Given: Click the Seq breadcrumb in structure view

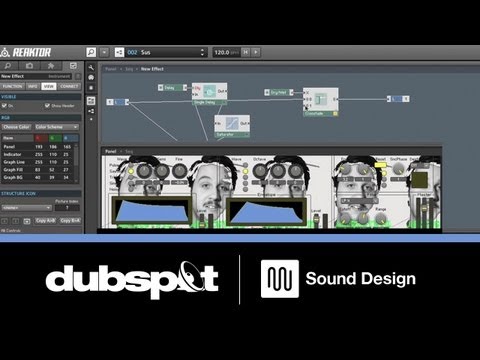Looking at the screenshot, I should (x=129, y=69).
